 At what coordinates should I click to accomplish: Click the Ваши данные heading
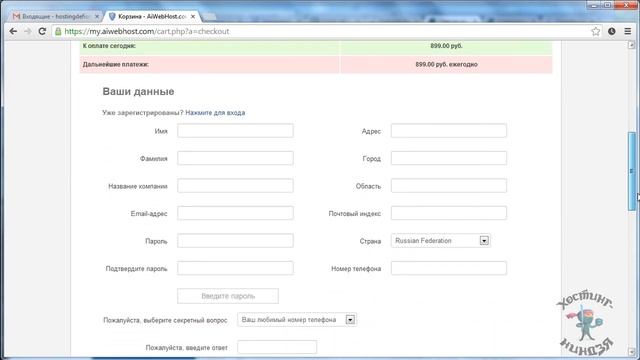point(138,91)
